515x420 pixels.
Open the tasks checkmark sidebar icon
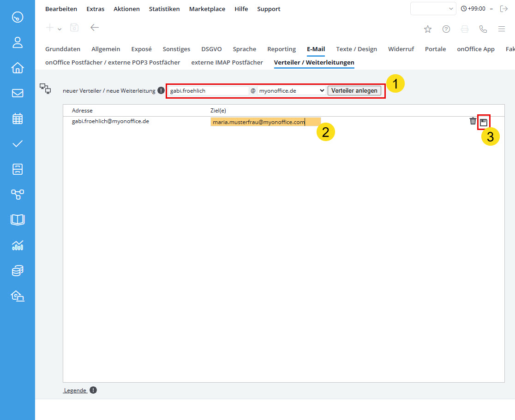pos(18,144)
